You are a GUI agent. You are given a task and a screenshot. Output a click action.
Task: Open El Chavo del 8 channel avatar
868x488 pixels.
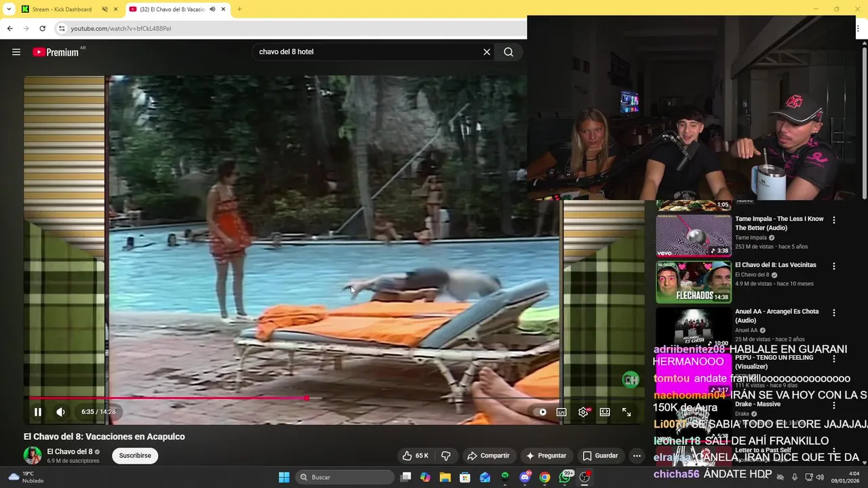(33, 455)
